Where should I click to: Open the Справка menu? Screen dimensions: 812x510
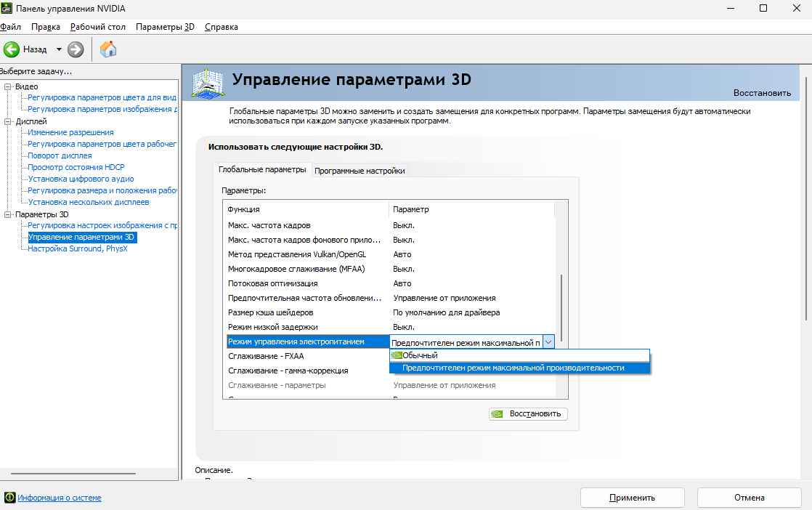[x=221, y=27]
